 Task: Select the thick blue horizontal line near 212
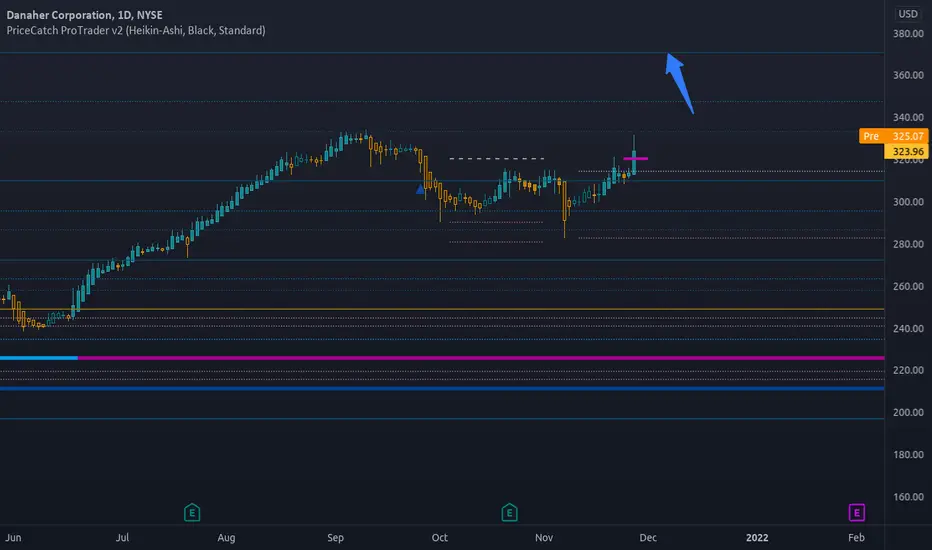click(442, 388)
